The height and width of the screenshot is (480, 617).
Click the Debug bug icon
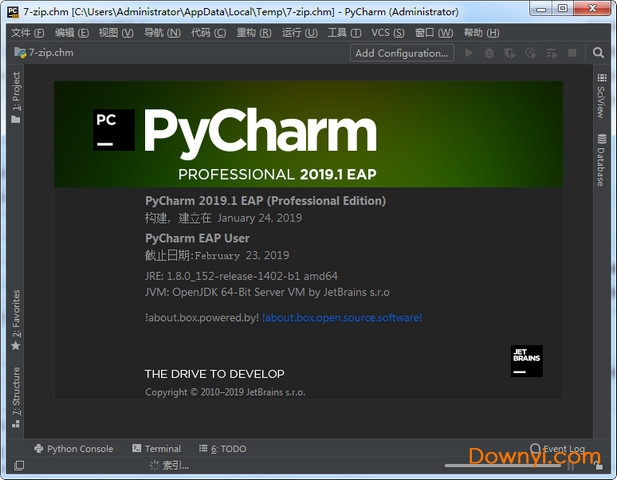tap(489, 53)
